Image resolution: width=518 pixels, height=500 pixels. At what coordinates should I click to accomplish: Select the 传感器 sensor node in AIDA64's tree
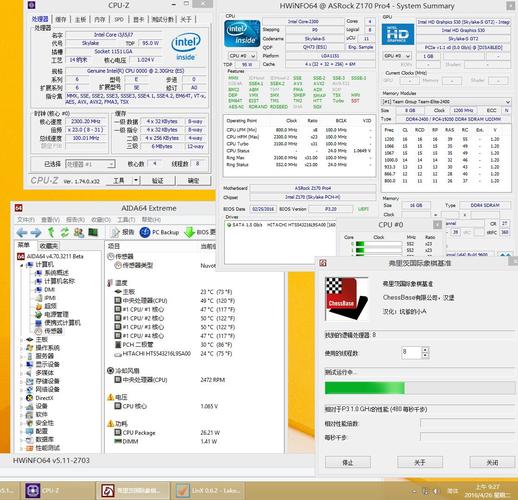(x=49, y=331)
